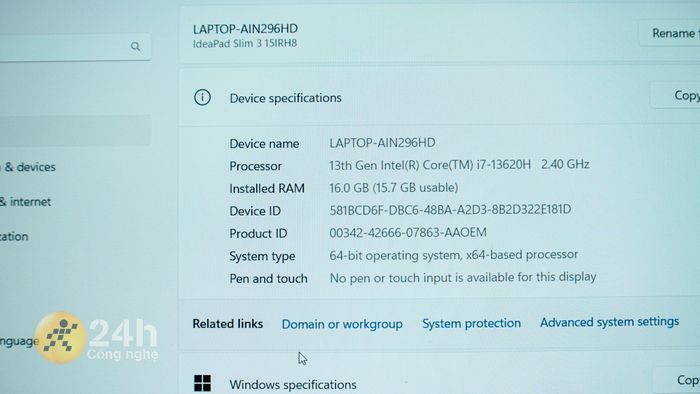The image size is (700, 394).
Task: Open the '& devices' sidebar section
Action: 28,167
